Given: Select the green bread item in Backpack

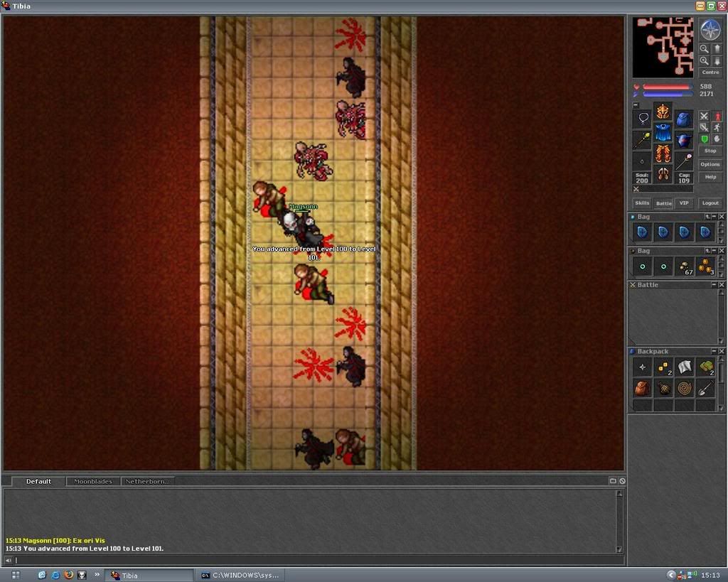Looking at the screenshot, I should tap(705, 367).
